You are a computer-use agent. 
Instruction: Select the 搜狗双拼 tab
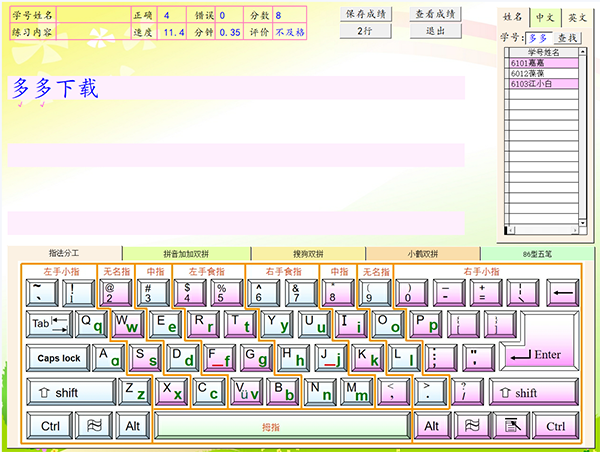coord(308,253)
